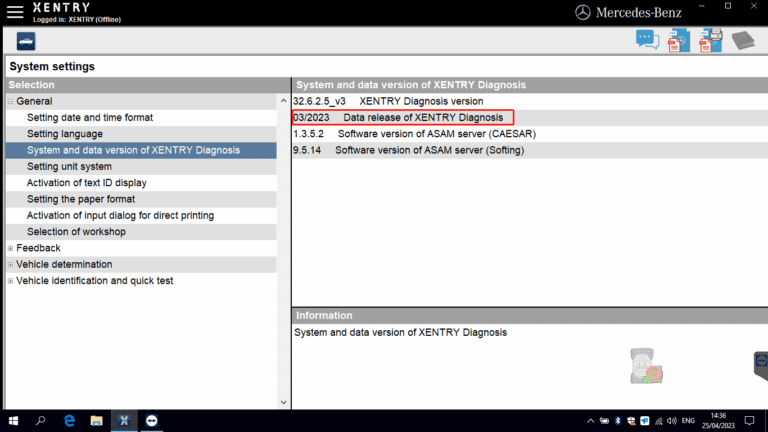Viewport: 768px width, 432px height.
Task: Click the selection list scroll down arrow
Action: pos(284,402)
